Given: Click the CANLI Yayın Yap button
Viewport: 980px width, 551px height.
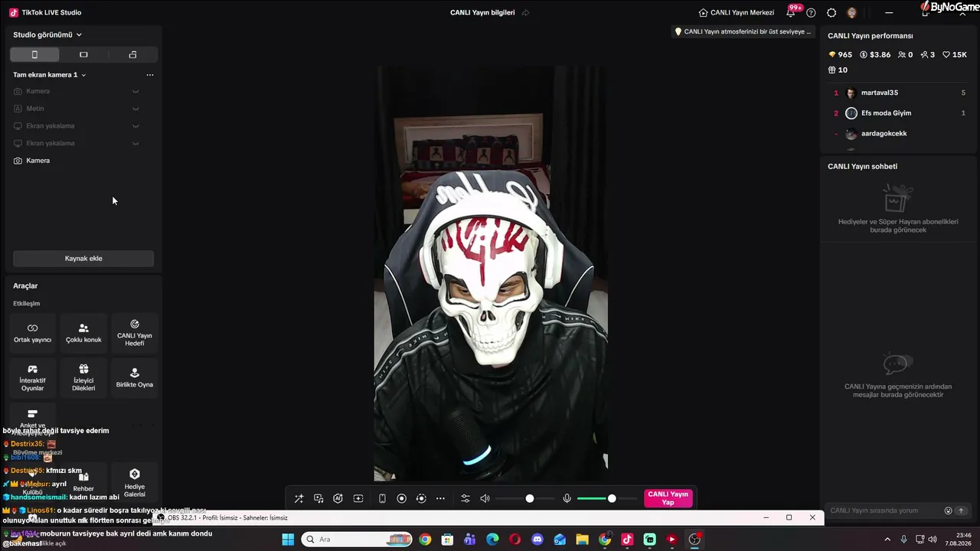Looking at the screenshot, I should tap(668, 498).
